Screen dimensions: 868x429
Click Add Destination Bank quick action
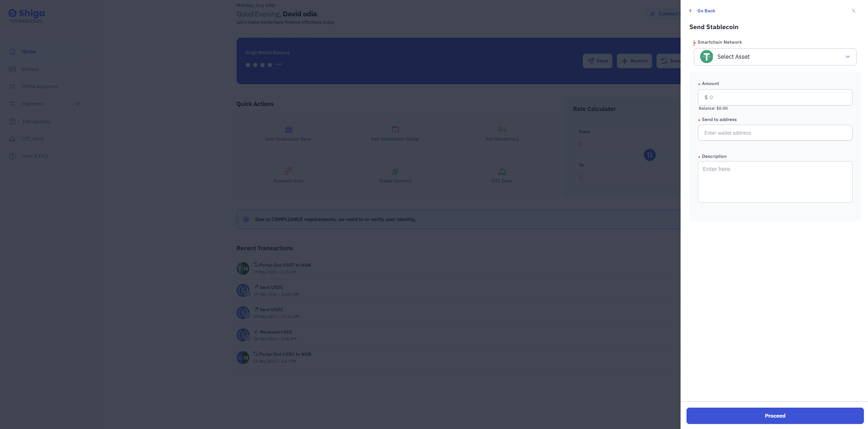(x=288, y=134)
